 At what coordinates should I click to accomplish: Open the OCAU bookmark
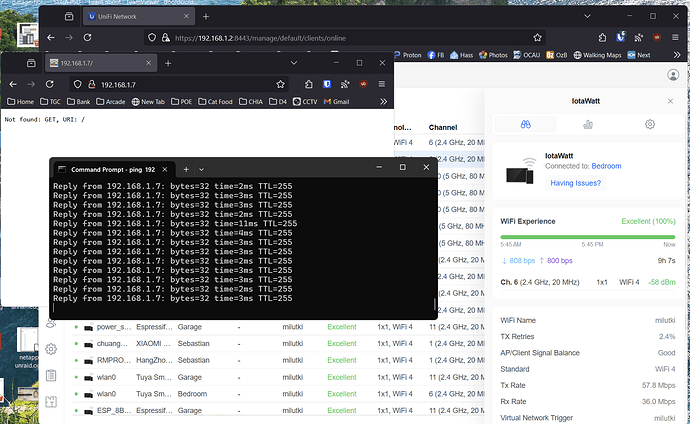click(x=526, y=55)
